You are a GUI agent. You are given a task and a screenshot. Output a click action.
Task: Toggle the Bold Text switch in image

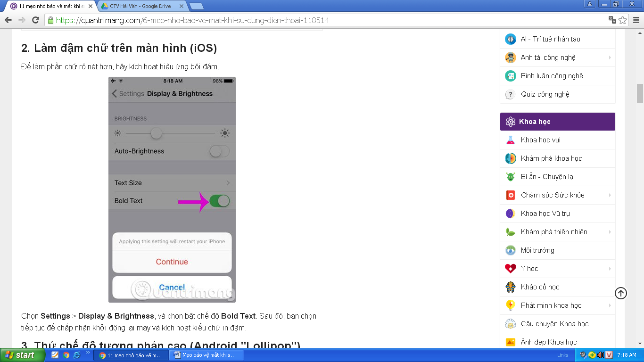(x=219, y=201)
